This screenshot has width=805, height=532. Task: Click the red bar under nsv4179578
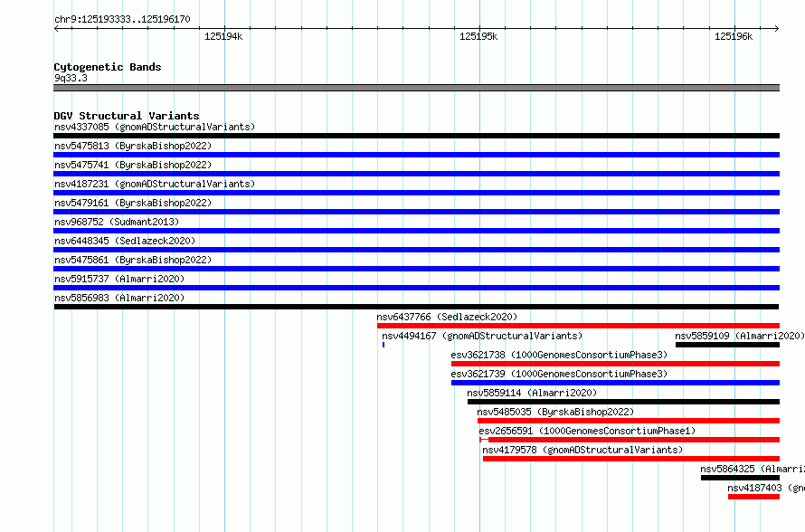point(631,459)
